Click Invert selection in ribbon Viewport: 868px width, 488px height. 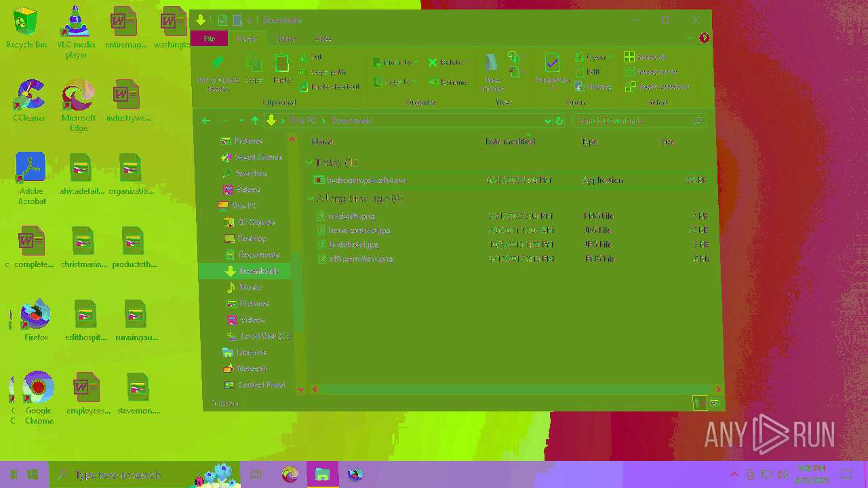[x=657, y=87]
